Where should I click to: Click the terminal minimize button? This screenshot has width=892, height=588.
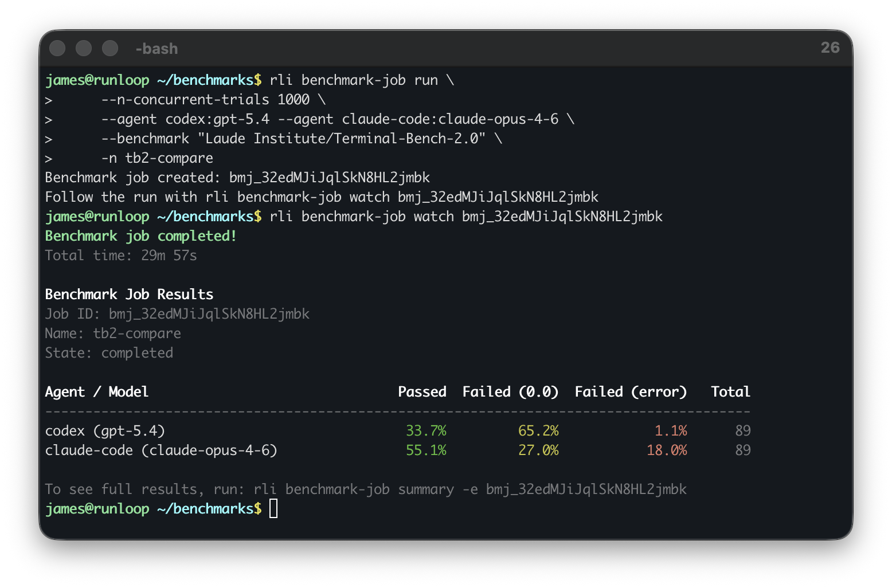(x=84, y=48)
